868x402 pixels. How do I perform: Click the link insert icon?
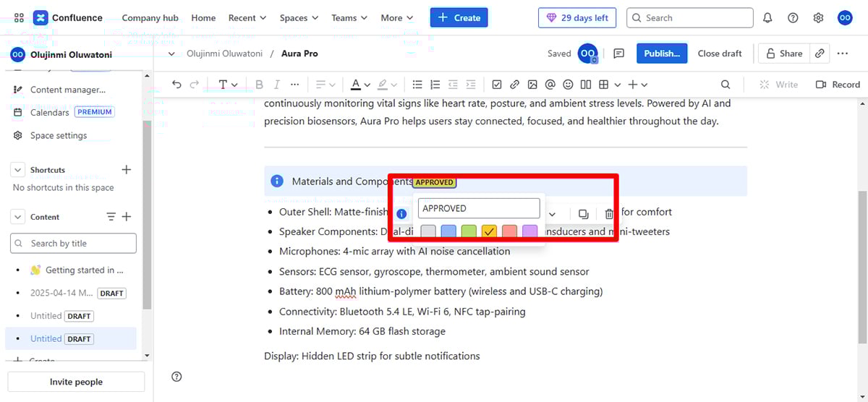514,85
